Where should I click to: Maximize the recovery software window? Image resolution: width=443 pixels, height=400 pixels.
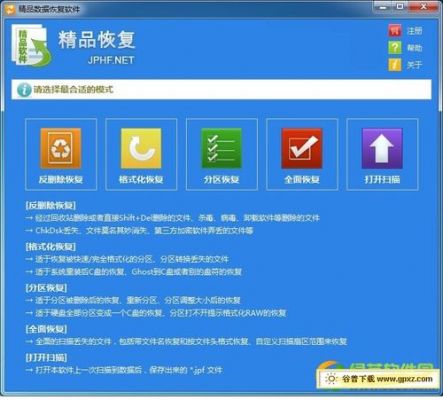[x=400, y=6]
